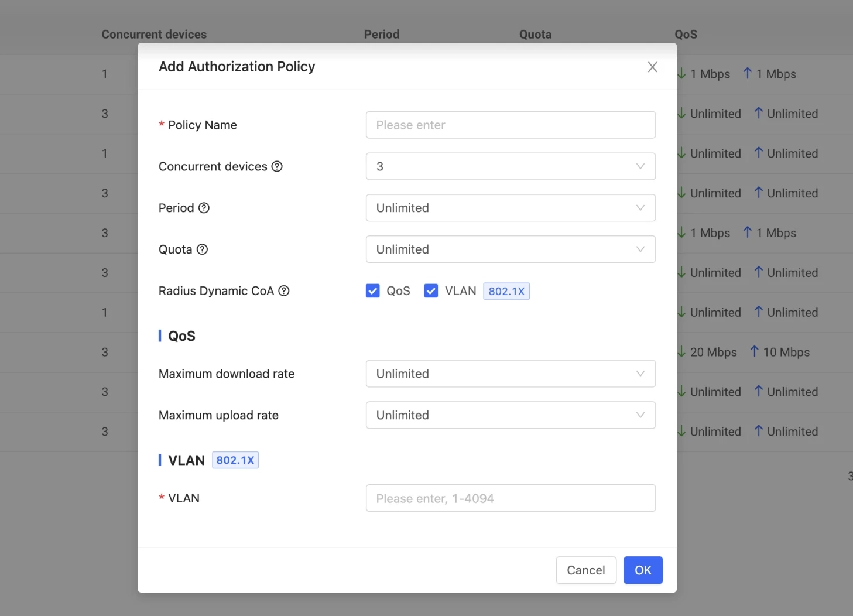Open the Maximum upload rate dropdown
This screenshot has height=616, width=853.
pyautogui.click(x=510, y=415)
